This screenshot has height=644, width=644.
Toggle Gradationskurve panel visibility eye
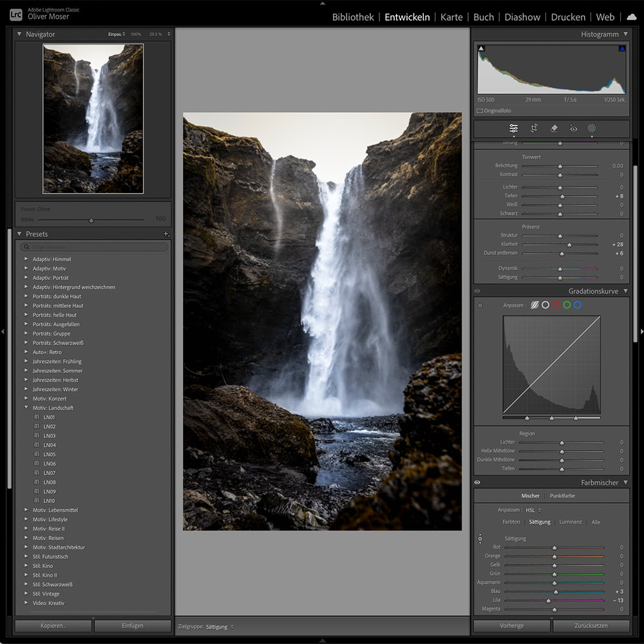[x=477, y=291]
